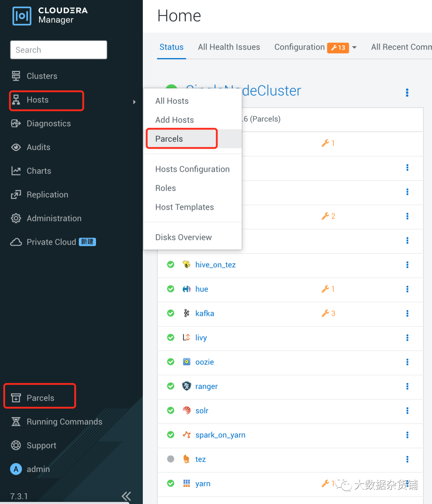Screen dimensions: 432x504
Task: Click the kafka configuration wrench showing 3
Action: 328,313
